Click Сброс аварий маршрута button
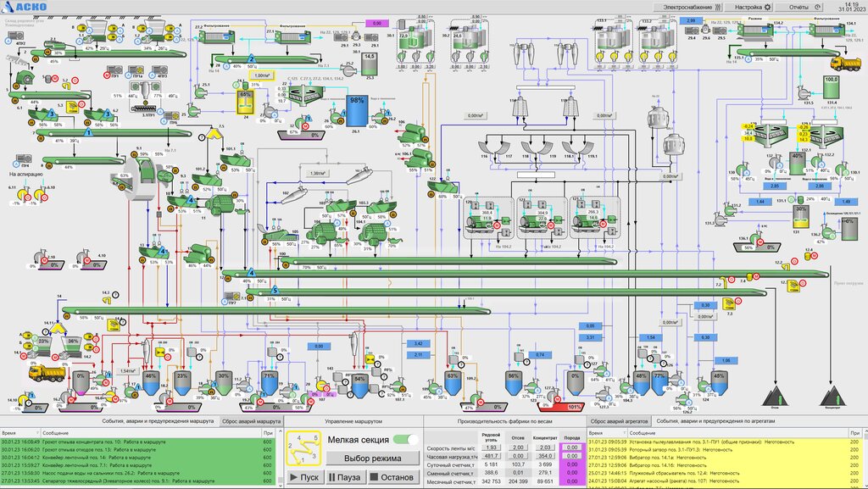868x489 pixels. tap(251, 421)
